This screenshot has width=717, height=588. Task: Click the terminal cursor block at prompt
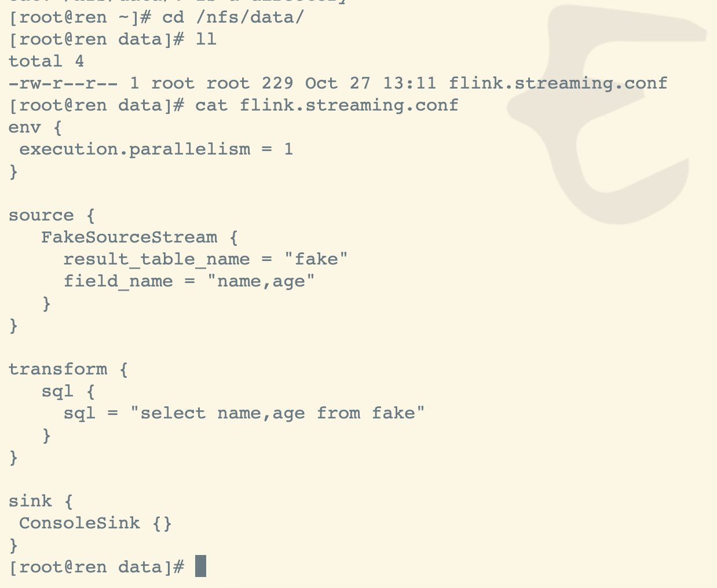pos(200,566)
